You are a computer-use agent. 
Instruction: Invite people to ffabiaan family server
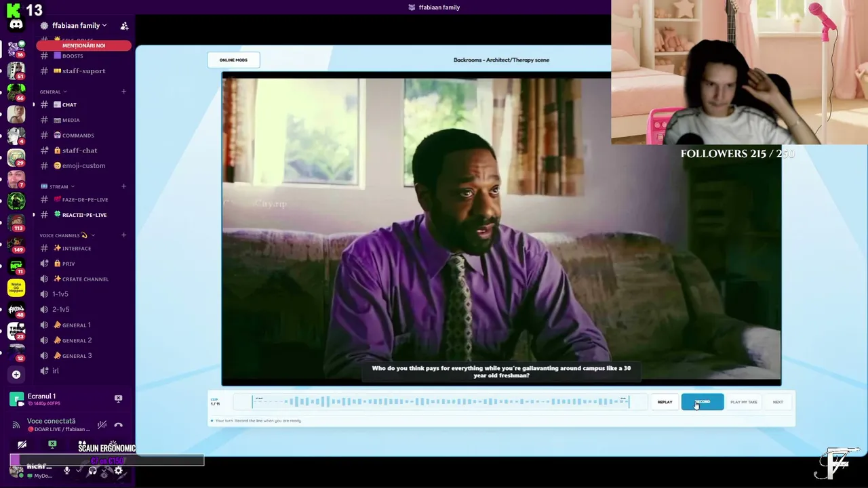coord(124,26)
